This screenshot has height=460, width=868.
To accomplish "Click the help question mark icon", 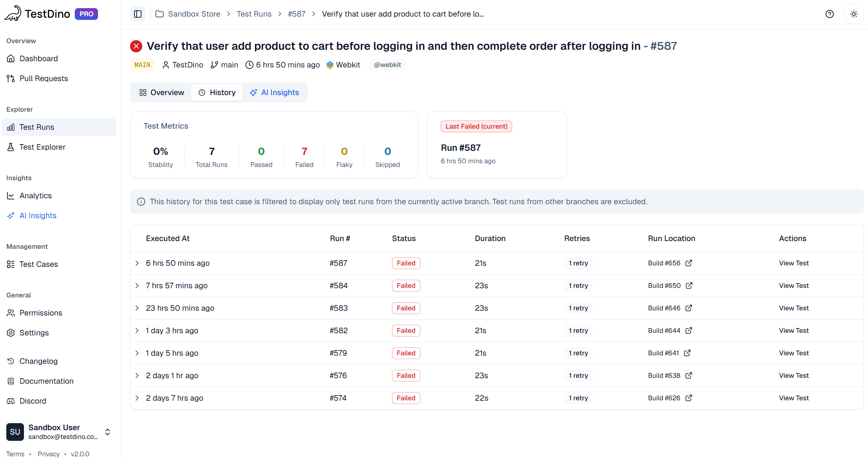I will [829, 14].
